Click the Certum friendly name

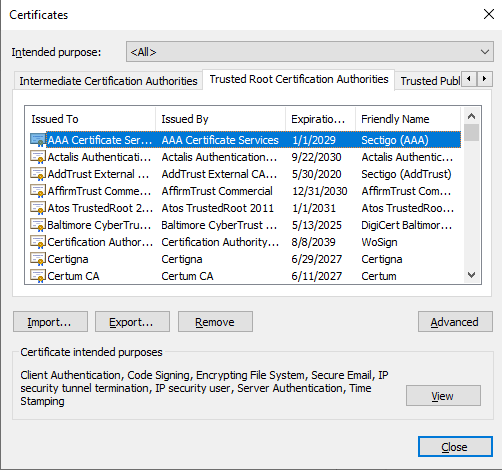(379, 276)
